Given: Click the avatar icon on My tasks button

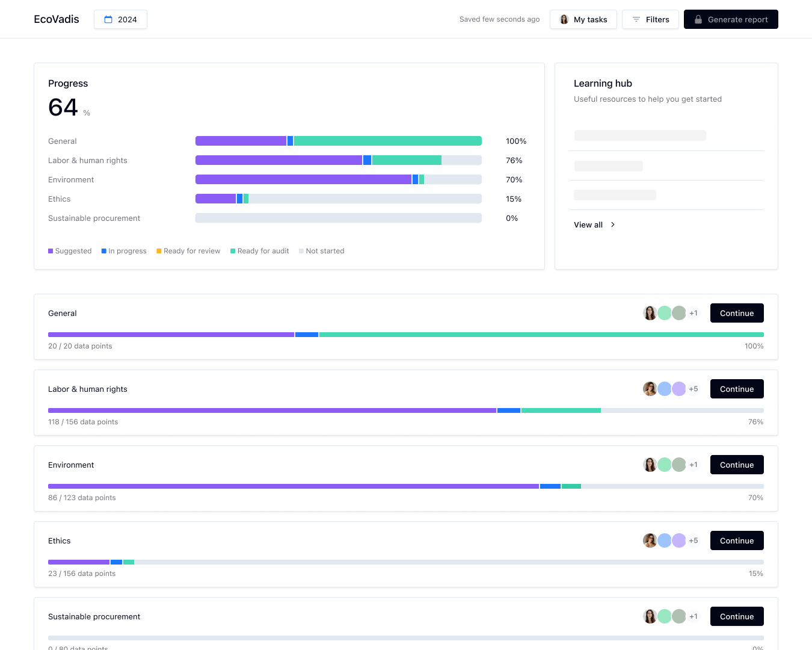Looking at the screenshot, I should pyautogui.click(x=564, y=19).
